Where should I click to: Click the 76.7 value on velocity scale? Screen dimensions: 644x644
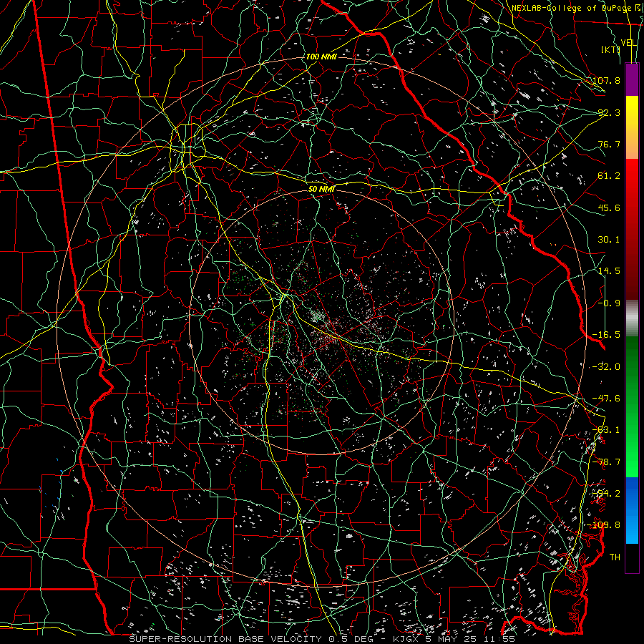click(609, 144)
